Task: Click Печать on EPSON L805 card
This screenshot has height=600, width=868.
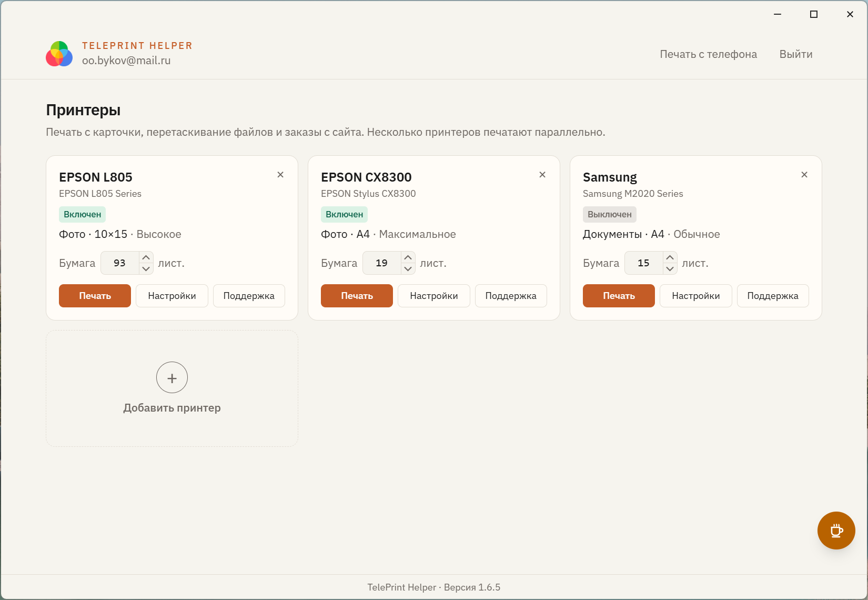Action: tap(95, 296)
